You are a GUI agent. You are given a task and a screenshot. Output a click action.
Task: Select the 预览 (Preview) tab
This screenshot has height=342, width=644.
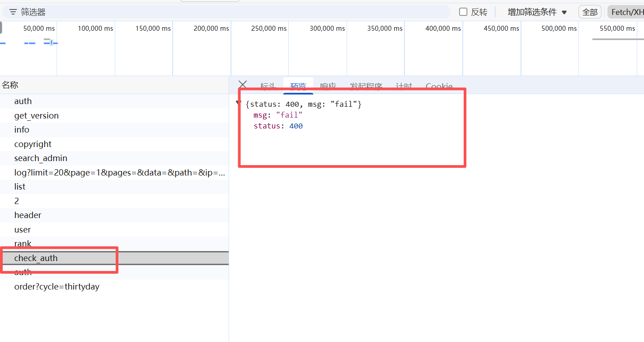[x=298, y=86]
